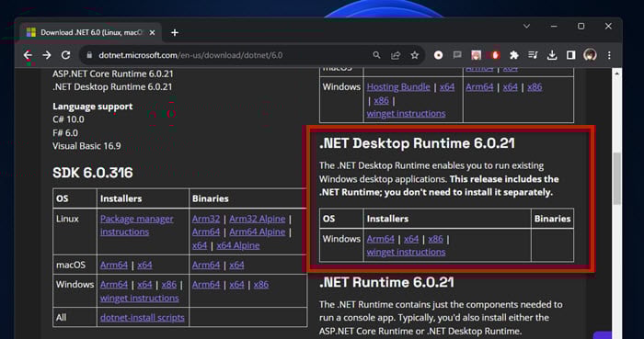Click the SDK 6.0.316 heading
644x339 pixels.
93,173
